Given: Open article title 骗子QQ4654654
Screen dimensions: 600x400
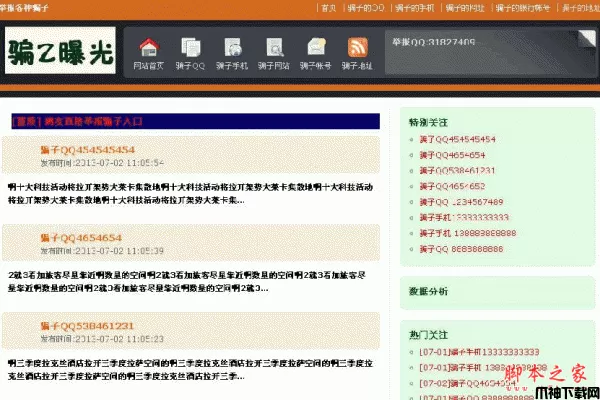Looking at the screenshot, I should (81, 238).
